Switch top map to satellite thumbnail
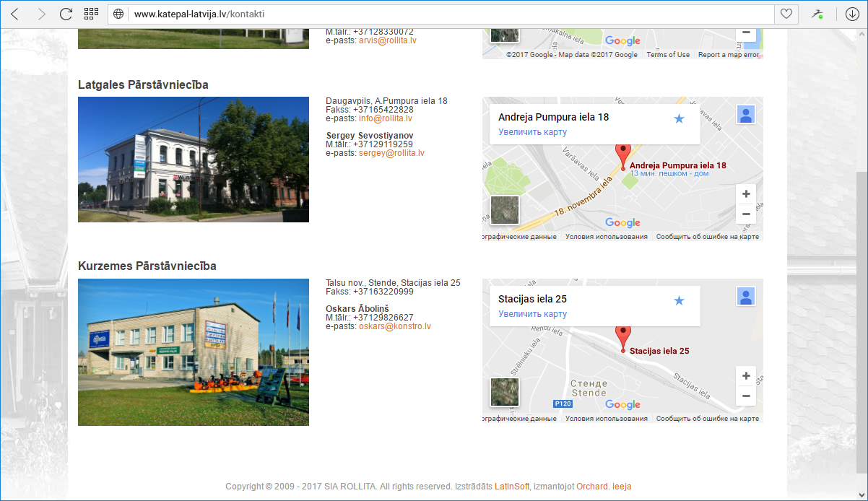 [505, 35]
